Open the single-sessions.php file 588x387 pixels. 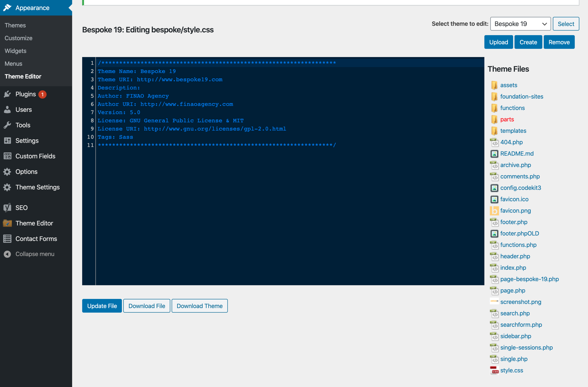(526, 348)
